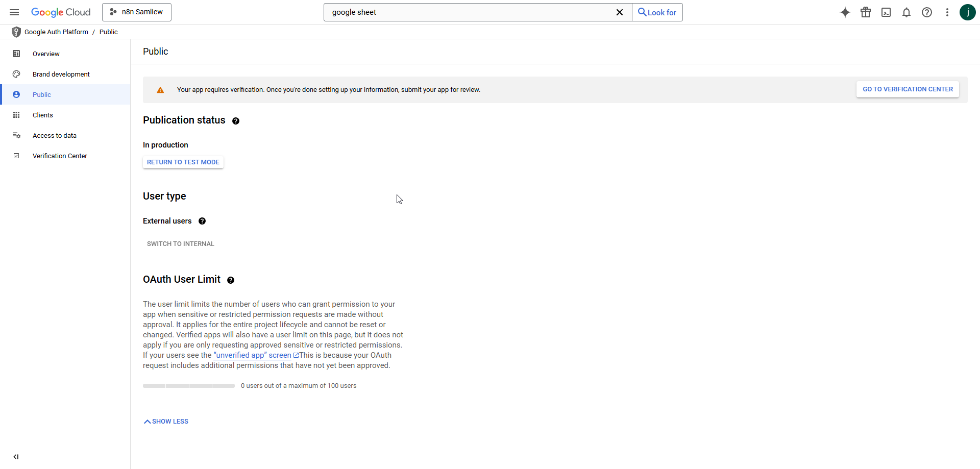Image resolution: width=980 pixels, height=469 pixels.
Task: Click the Brand development palette icon
Action: (16, 74)
